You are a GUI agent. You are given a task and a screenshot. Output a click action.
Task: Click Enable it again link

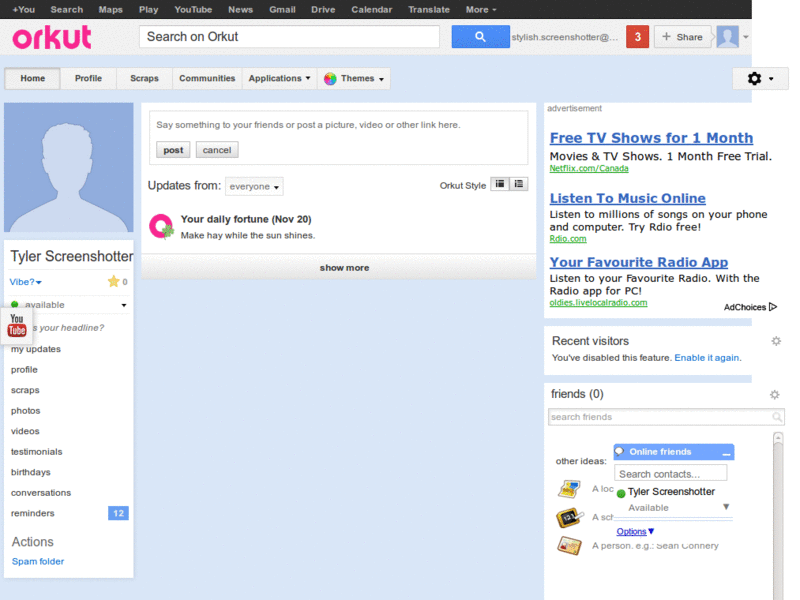pos(707,358)
